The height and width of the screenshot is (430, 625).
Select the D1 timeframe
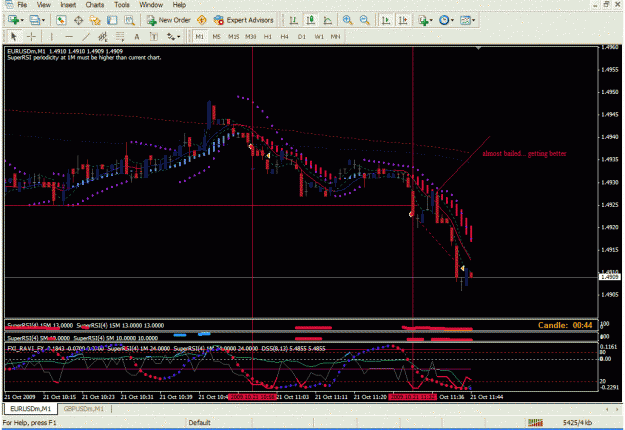302,37
